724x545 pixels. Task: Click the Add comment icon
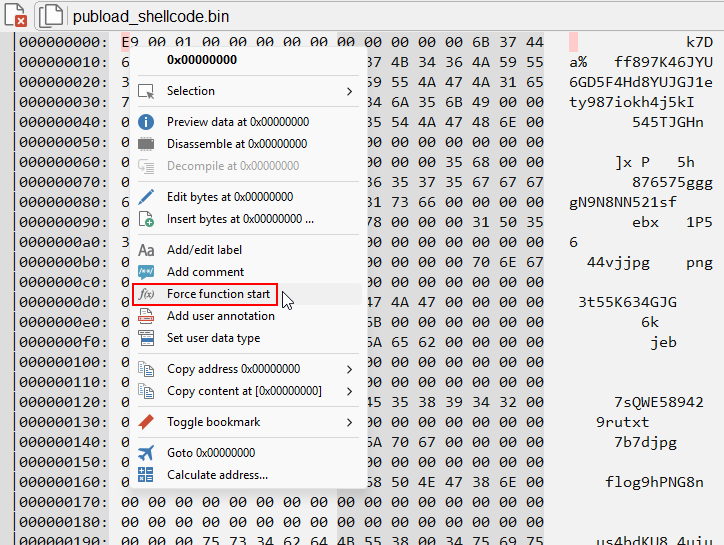146,272
